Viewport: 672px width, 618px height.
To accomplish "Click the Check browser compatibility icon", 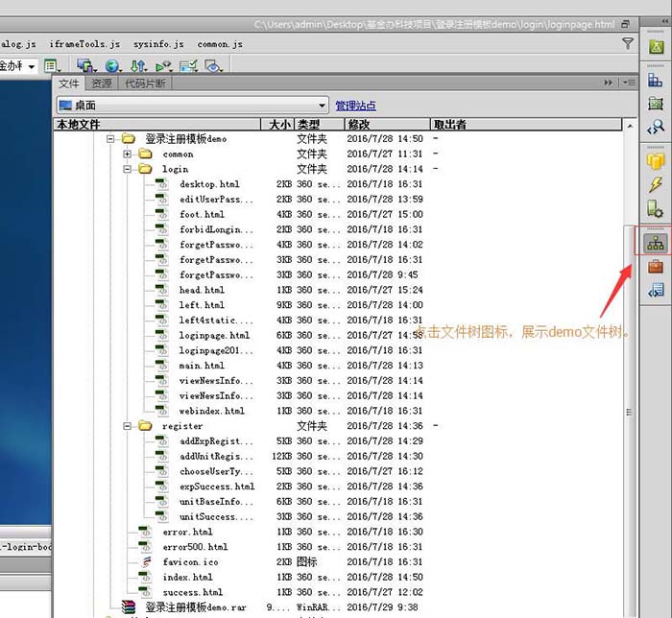I will tap(188, 66).
